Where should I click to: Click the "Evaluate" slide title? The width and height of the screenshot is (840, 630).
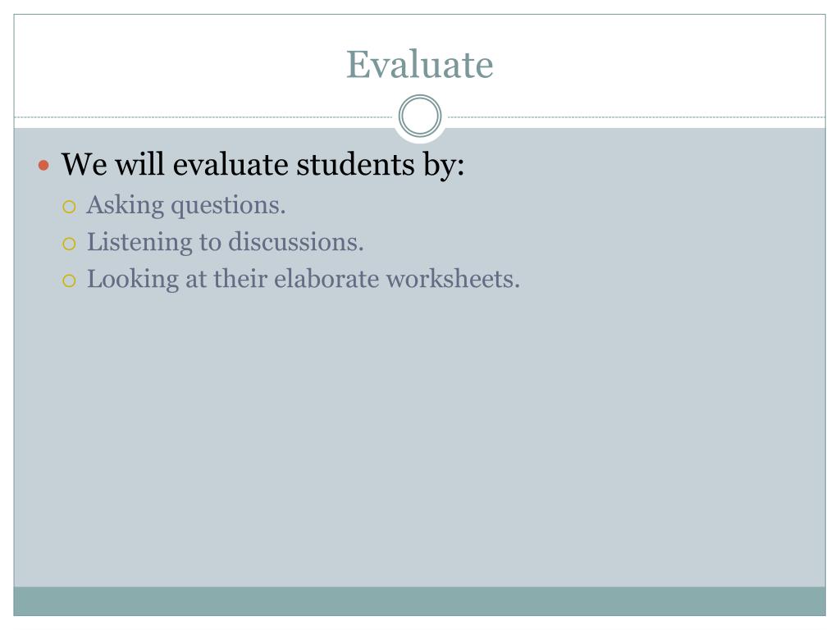[419, 64]
